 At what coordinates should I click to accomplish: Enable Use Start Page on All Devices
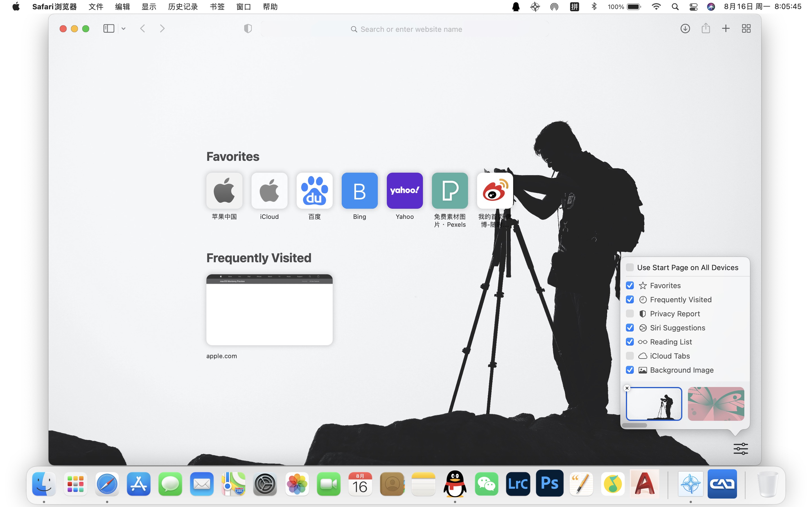(x=630, y=267)
